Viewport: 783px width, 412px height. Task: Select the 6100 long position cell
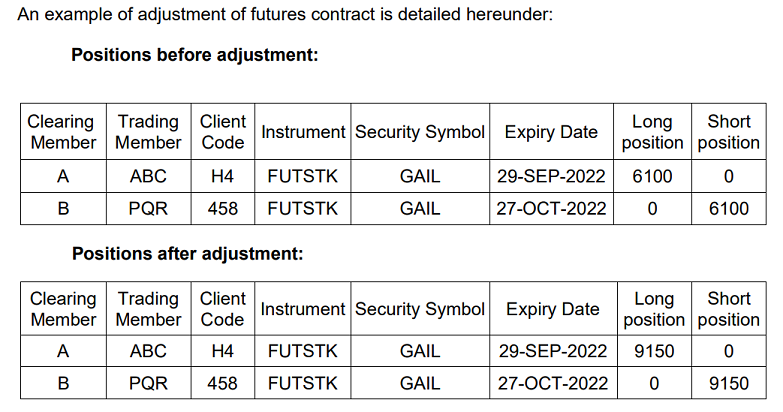[652, 176]
